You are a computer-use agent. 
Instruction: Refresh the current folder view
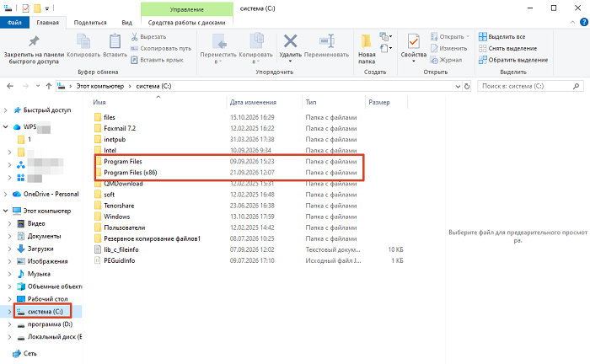click(467, 86)
